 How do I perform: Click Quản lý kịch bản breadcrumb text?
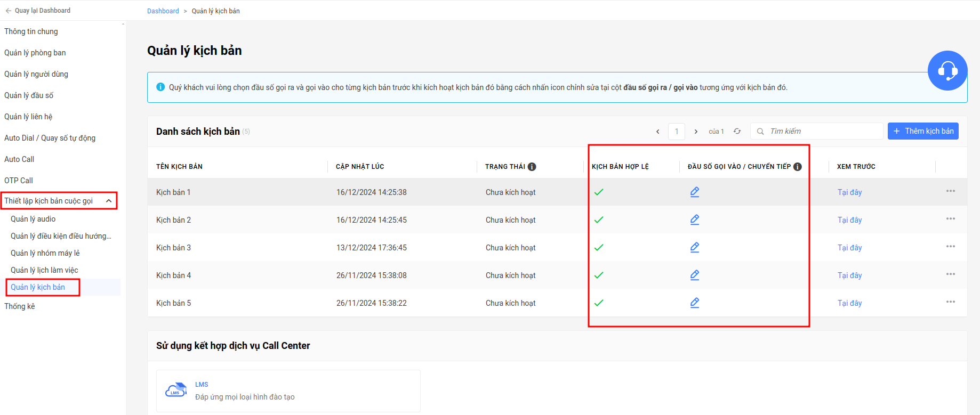[216, 11]
